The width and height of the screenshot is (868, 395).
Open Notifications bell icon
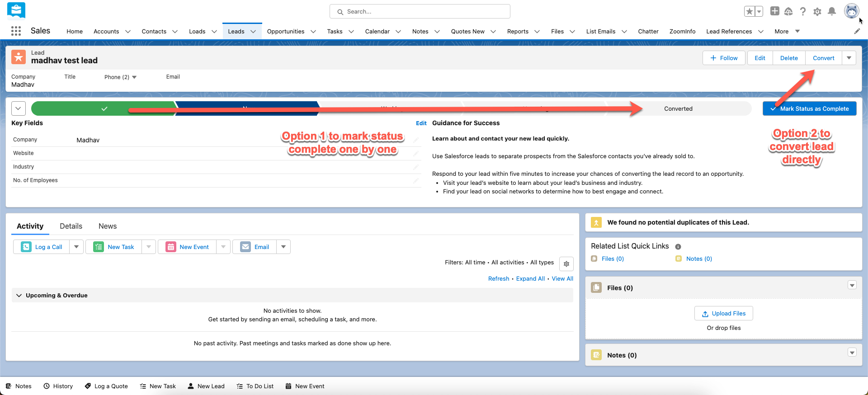832,11
